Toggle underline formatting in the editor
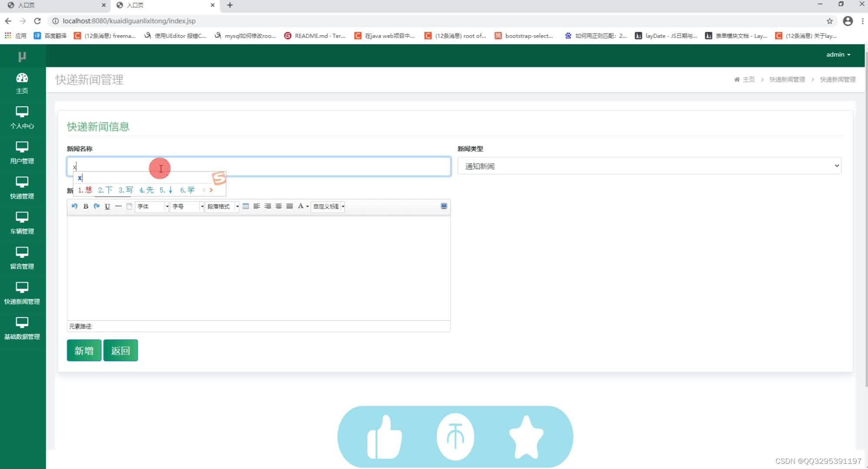 click(x=108, y=206)
